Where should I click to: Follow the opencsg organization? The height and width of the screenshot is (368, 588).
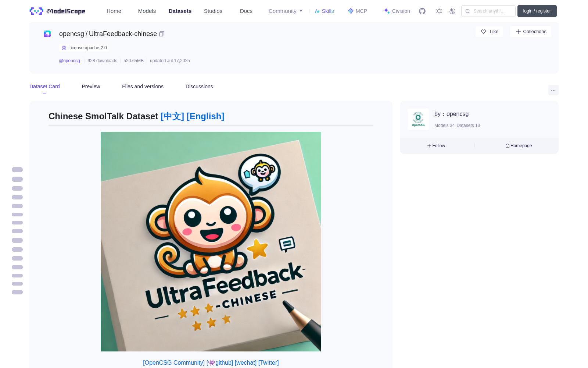coord(436,146)
